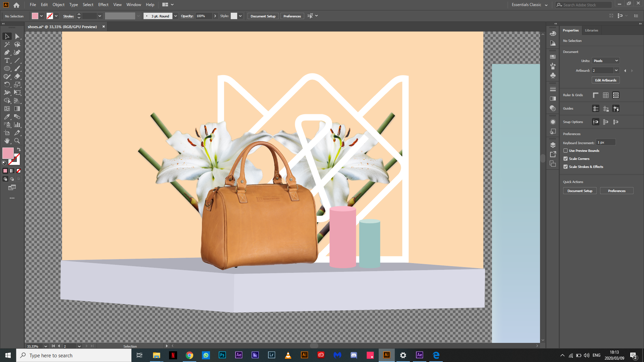
Task: Click the Edit Artboards button
Action: [605, 80]
